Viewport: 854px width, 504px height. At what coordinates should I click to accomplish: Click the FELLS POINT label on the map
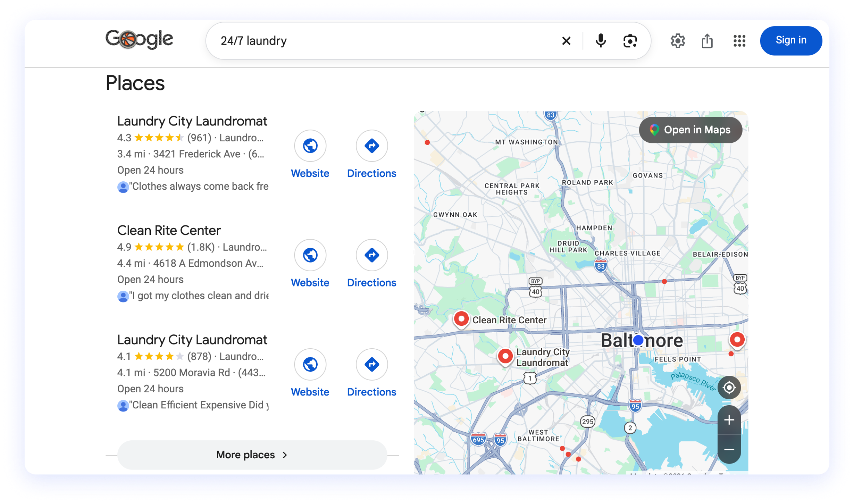point(678,359)
